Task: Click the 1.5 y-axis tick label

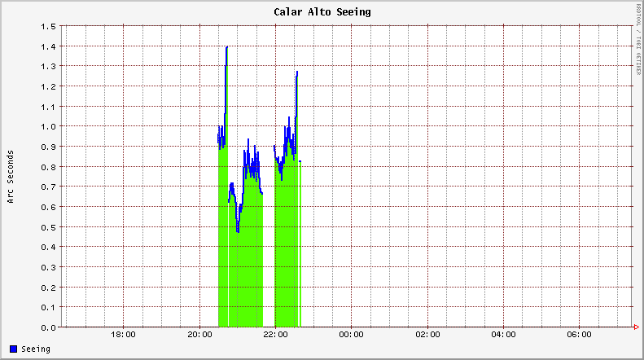Action: 48,26
